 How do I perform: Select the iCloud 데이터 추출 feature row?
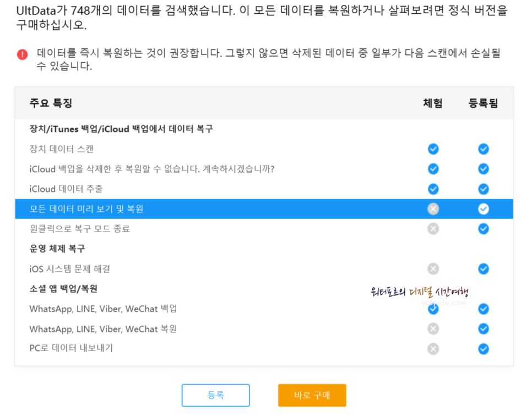tap(264, 189)
